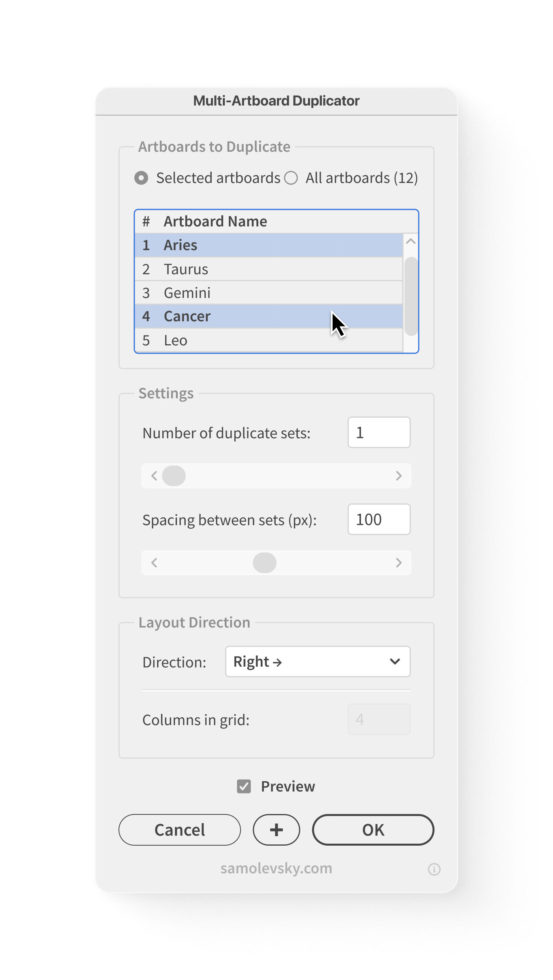Select the Taurus artboard row
Image resolution: width=553 pixels, height=980 pixels.
269,269
